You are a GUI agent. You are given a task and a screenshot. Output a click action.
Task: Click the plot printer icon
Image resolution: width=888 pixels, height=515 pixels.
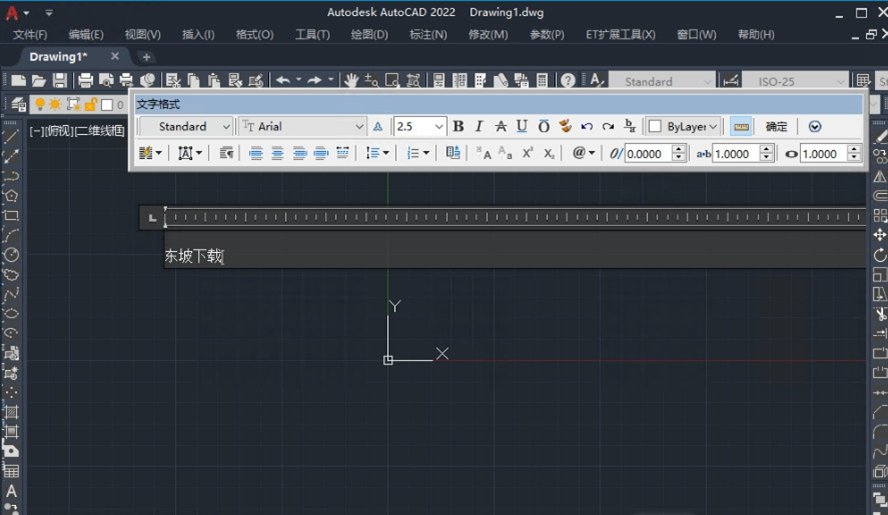[x=86, y=80]
